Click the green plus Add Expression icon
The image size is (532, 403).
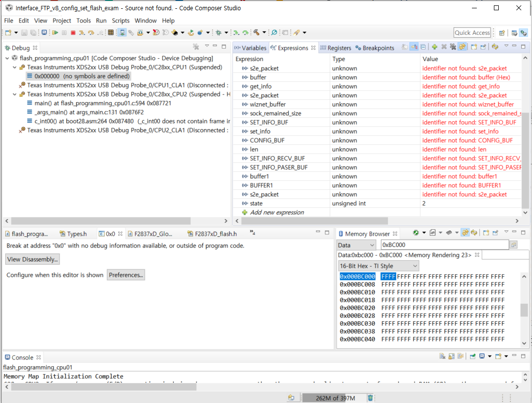[x=434, y=47]
